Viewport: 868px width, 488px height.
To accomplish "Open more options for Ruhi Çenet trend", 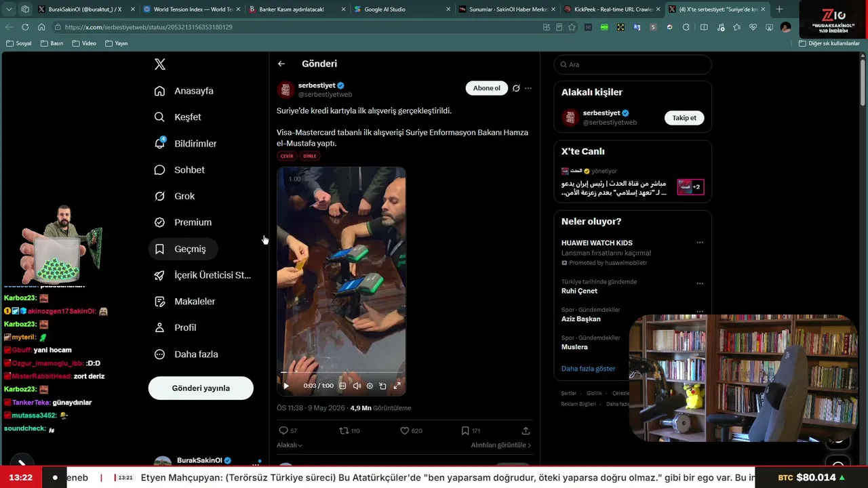I will pyautogui.click(x=700, y=283).
